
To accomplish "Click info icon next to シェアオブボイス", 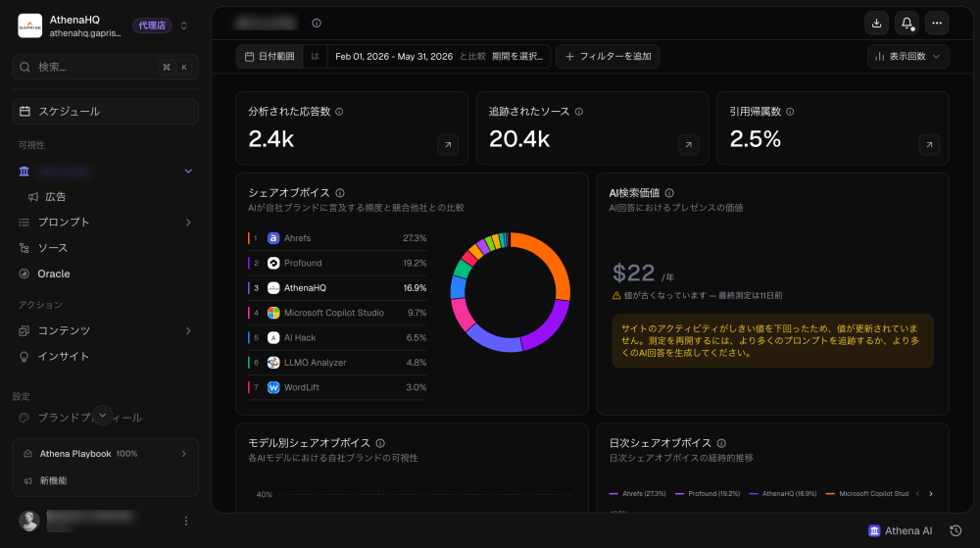I will point(340,193).
